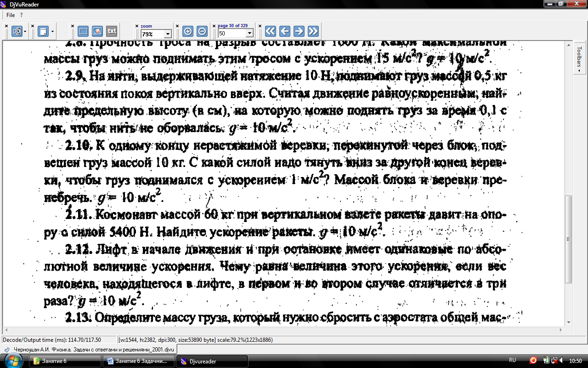The height and width of the screenshot is (368, 588).
Task: Open the page number dropdown arrow
Action: [249, 34]
